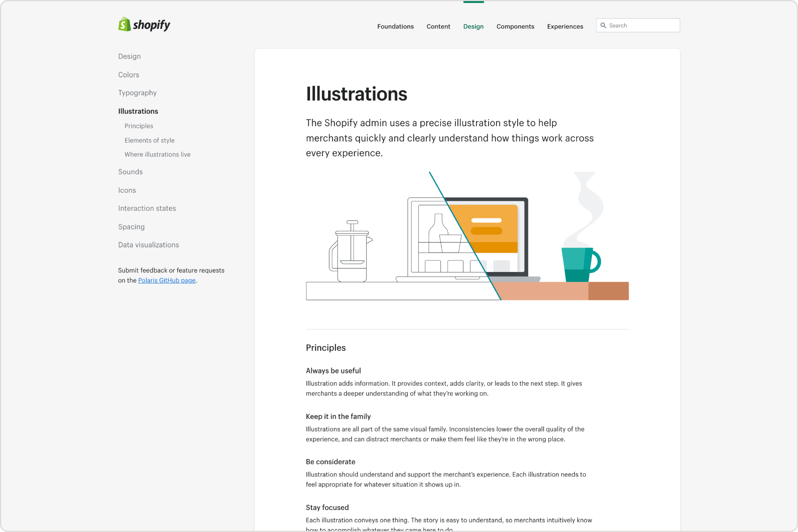The height and width of the screenshot is (532, 798).
Task: Go to Components section
Action: 515,26
